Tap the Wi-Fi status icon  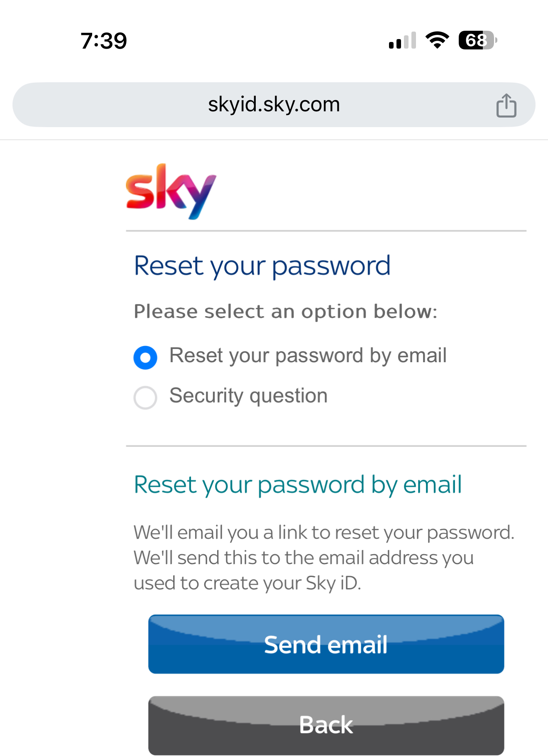point(437,40)
